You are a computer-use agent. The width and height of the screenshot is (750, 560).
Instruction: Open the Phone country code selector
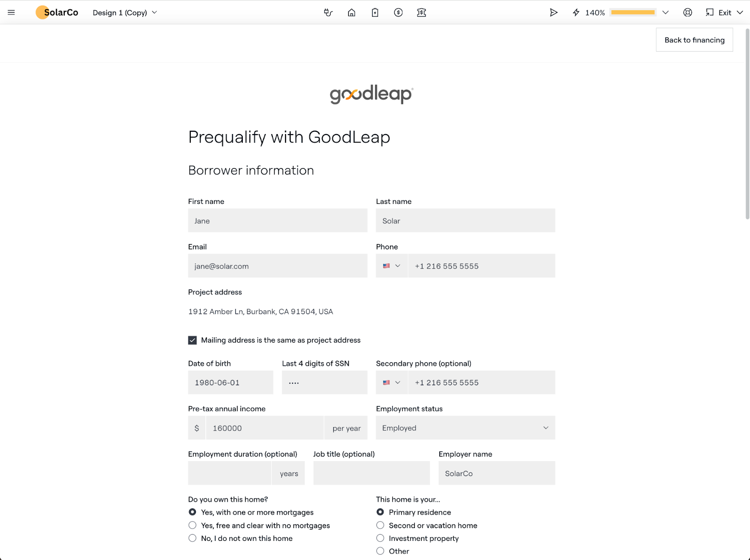(392, 266)
